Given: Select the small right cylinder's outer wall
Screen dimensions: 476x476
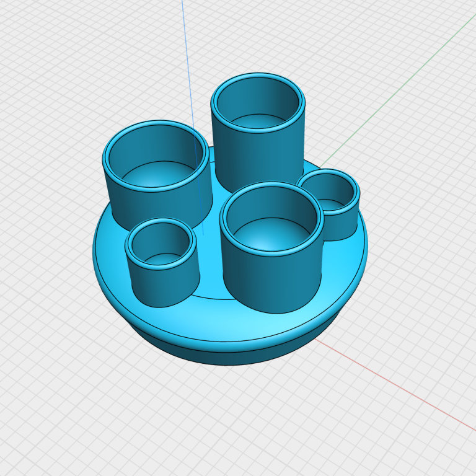Looking at the screenshot, I should coord(338,226).
